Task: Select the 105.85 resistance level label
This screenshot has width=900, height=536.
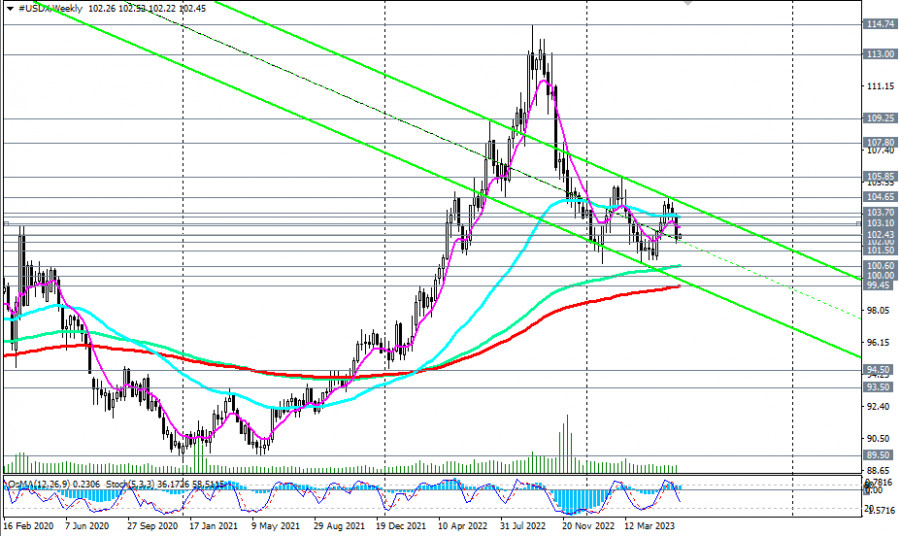Action: [879, 176]
